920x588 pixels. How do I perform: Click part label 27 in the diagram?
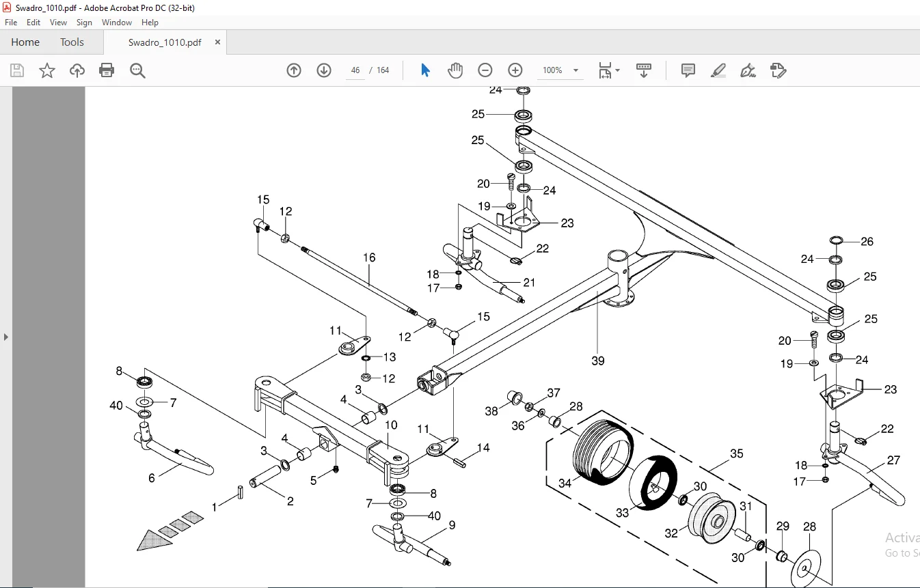[x=893, y=460]
